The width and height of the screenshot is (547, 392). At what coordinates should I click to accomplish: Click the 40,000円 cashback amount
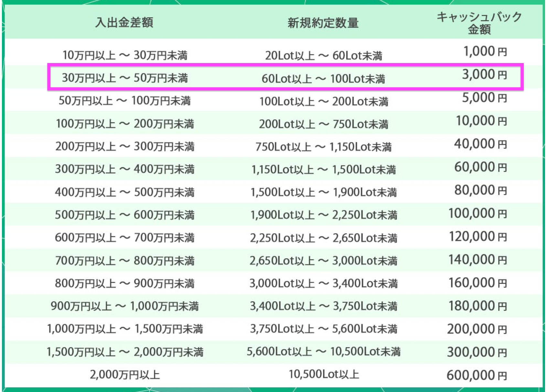tap(480, 144)
